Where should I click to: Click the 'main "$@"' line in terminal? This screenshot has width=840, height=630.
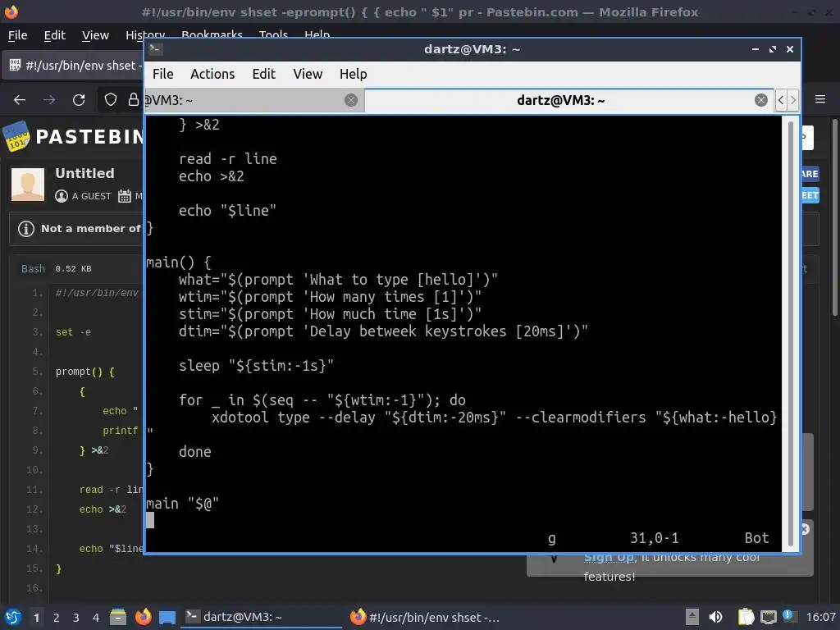pyautogui.click(x=183, y=504)
